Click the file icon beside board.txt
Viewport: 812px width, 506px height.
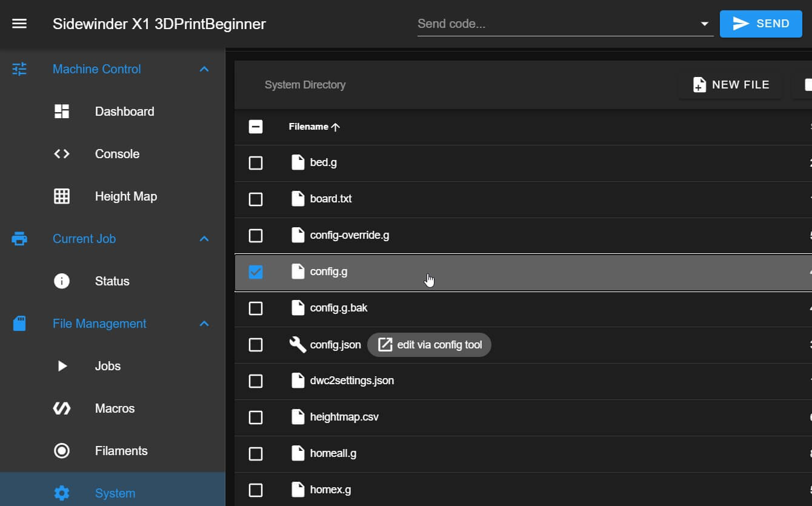298,199
